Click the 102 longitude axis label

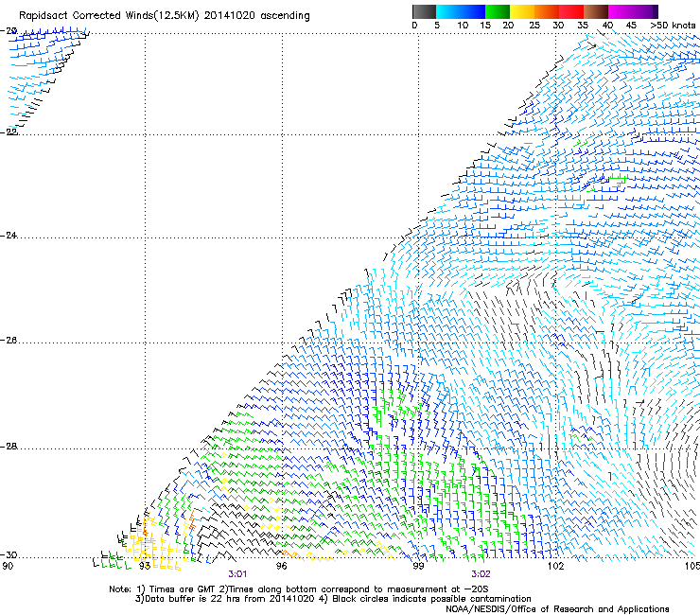tap(556, 566)
